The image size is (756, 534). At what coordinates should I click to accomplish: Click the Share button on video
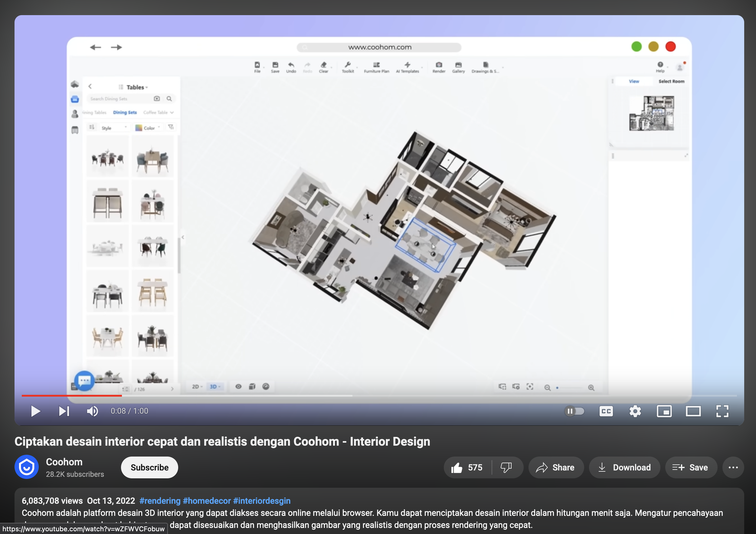[x=554, y=467]
